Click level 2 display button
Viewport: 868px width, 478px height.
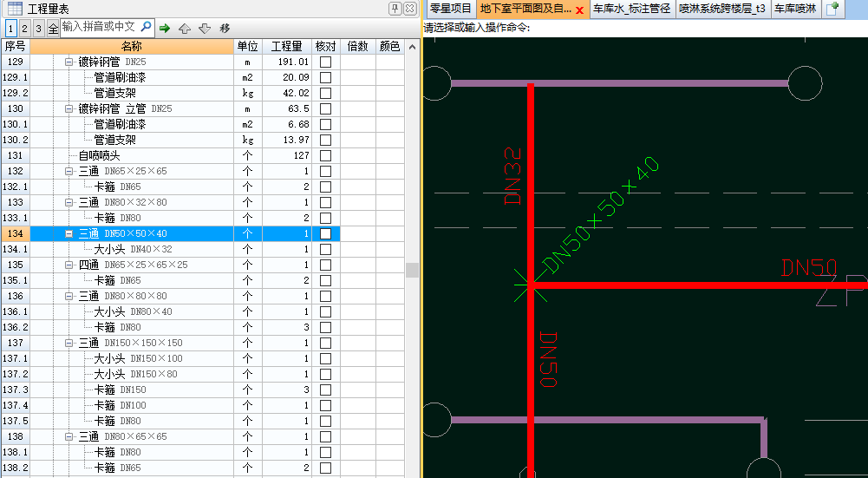coord(25,28)
